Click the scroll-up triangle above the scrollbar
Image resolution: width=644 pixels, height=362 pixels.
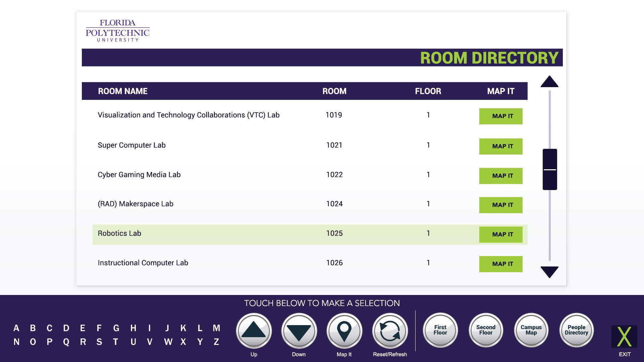click(x=549, y=82)
